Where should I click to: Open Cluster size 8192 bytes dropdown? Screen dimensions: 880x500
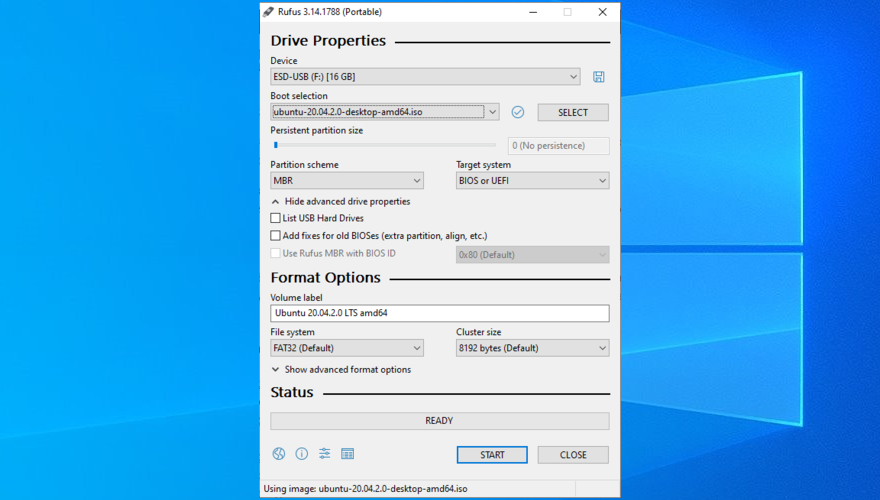[532, 348]
